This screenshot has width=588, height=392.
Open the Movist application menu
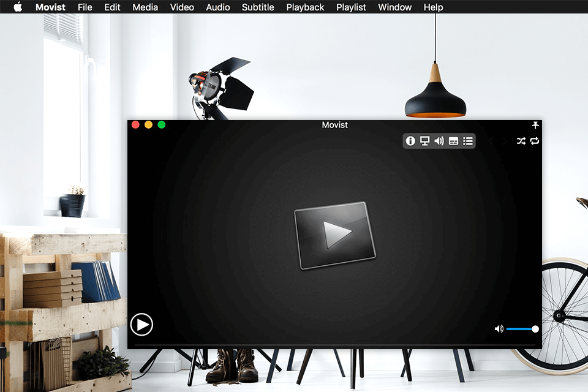click(50, 7)
